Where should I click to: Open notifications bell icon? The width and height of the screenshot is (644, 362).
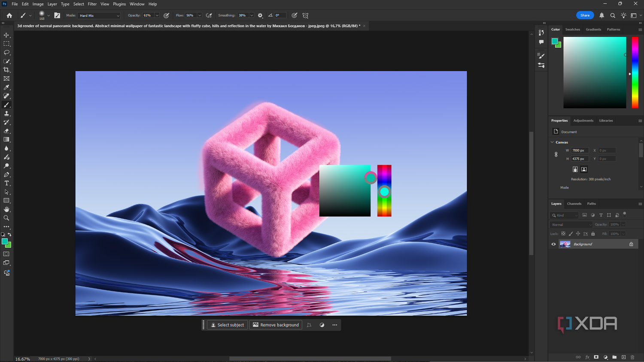pos(601,15)
